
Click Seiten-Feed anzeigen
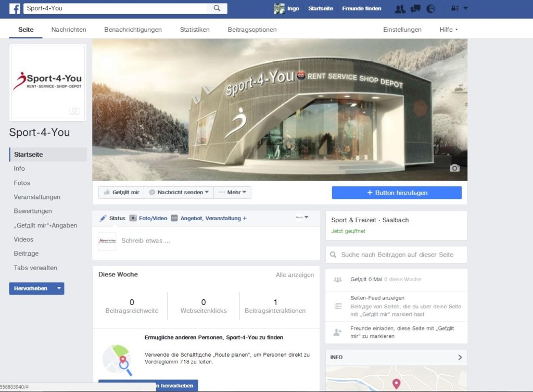pyautogui.click(x=377, y=298)
